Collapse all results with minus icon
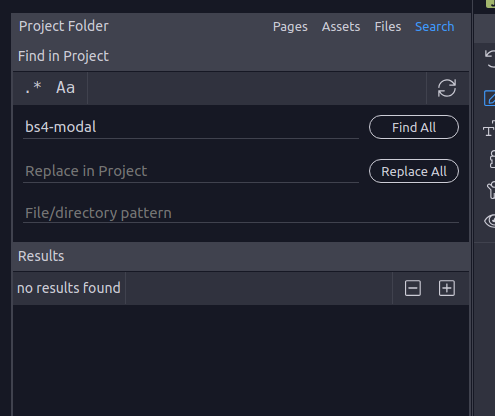The image size is (495, 416). [413, 288]
